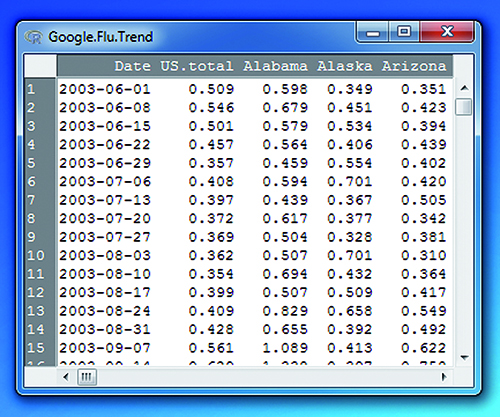Viewport: 500px width, 417px height.
Task: Click the date cell 2003-09-07
Action: 105,348
